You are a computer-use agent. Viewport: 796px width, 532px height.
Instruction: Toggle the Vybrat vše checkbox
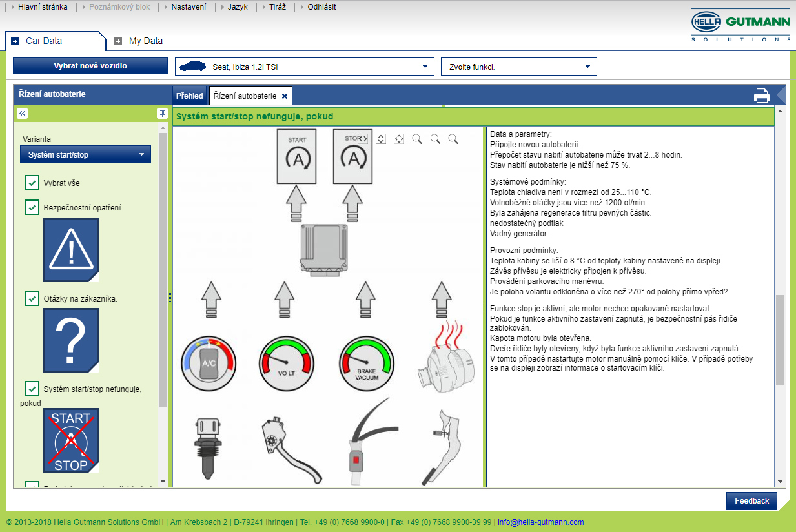click(32, 183)
